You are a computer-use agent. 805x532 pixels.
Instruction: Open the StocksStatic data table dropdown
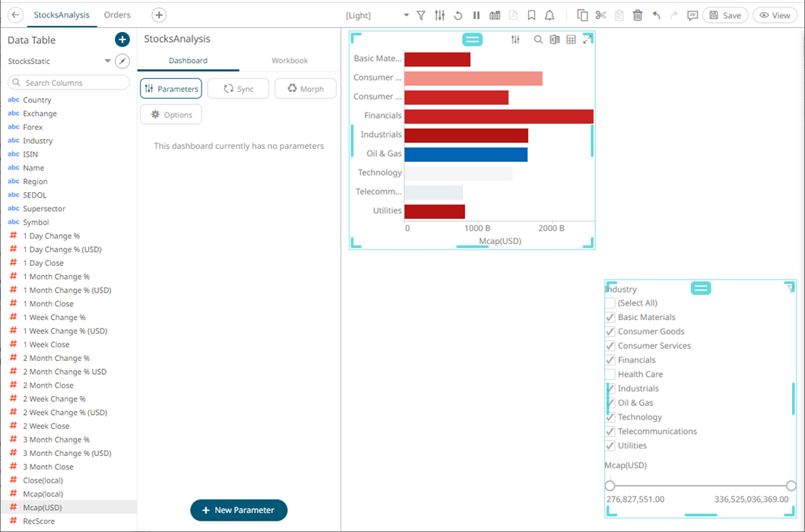pyautogui.click(x=106, y=61)
